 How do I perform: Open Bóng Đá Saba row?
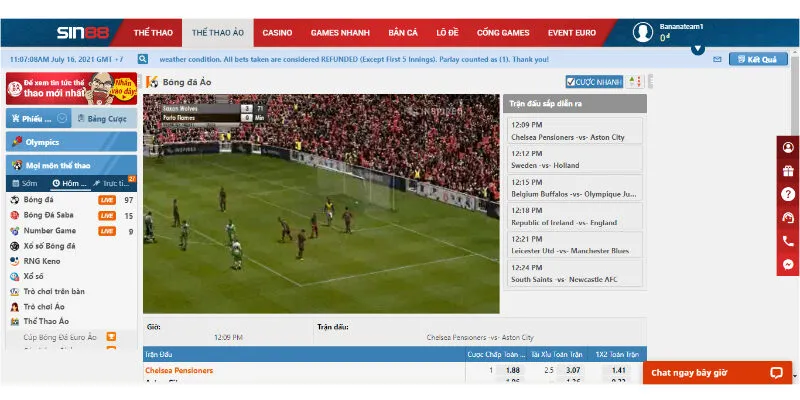(x=71, y=215)
